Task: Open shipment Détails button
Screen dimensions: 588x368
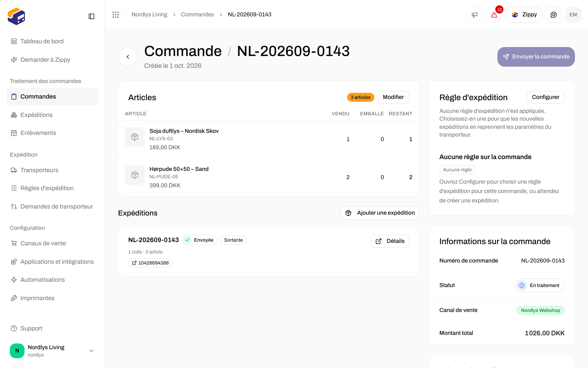Action: (x=390, y=241)
